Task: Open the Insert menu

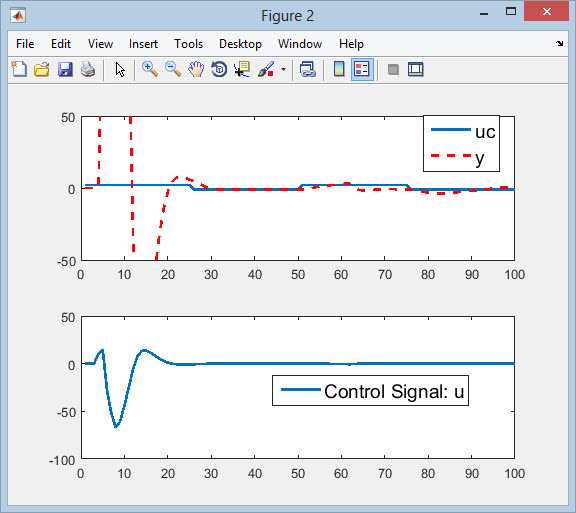Action: pos(143,44)
